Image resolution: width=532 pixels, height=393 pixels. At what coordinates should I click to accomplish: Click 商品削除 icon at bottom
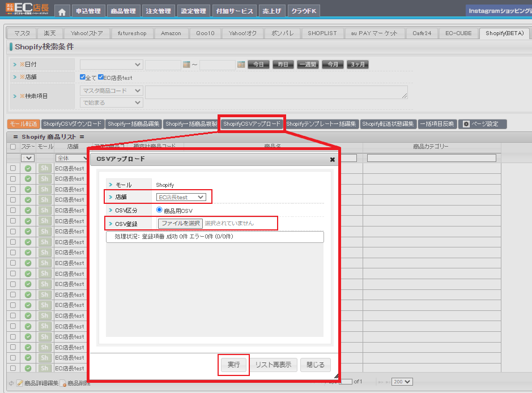[x=63, y=383]
